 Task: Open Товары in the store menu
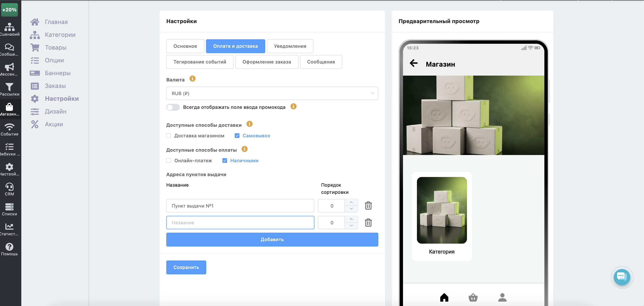[x=48, y=48]
